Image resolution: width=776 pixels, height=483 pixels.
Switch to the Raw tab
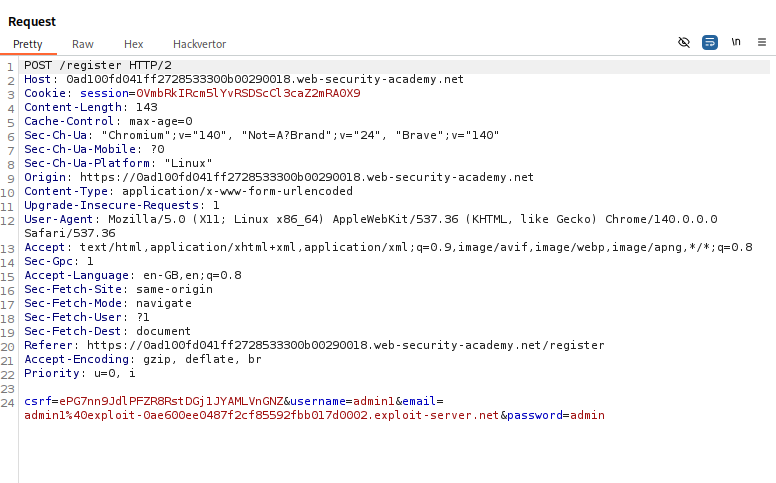[83, 44]
